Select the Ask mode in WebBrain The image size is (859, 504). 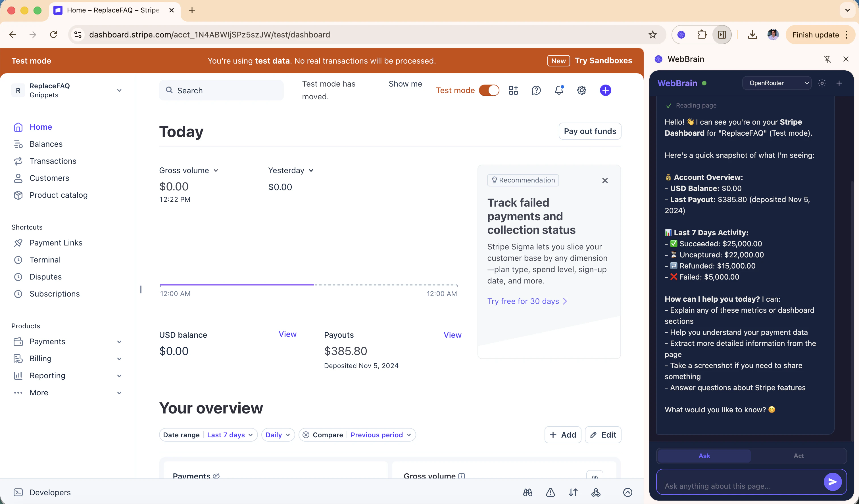click(704, 456)
